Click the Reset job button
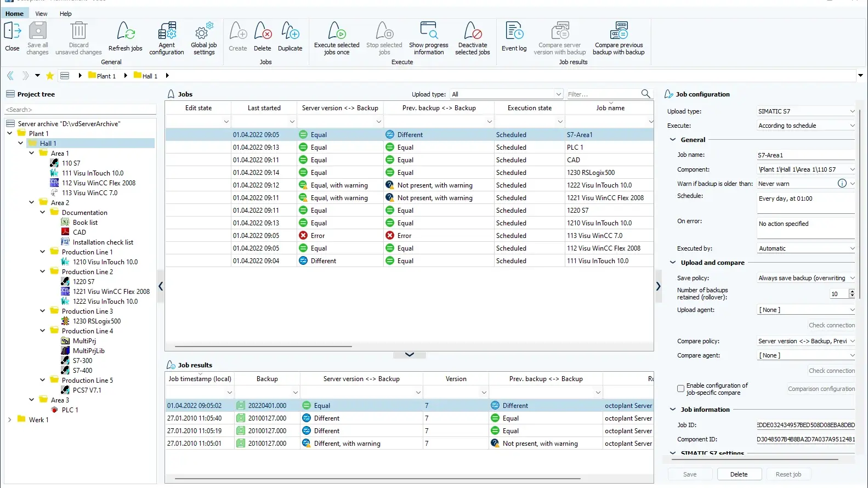 (788, 474)
